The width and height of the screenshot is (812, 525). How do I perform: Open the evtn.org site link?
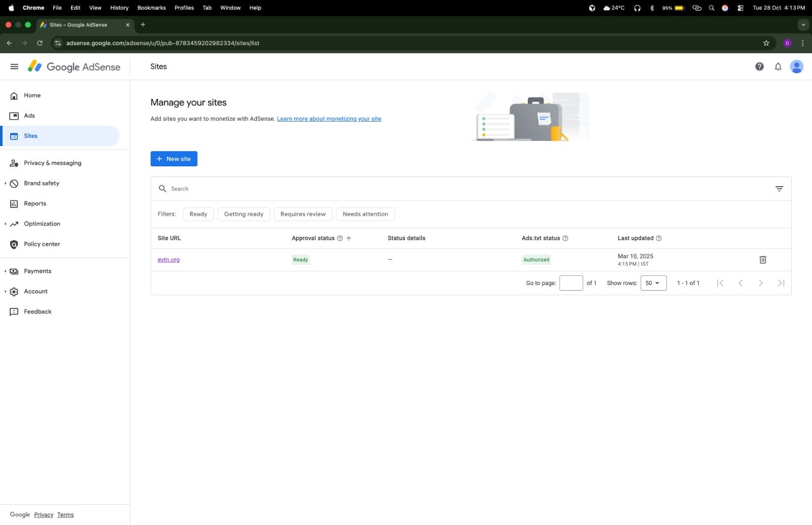coord(168,260)
